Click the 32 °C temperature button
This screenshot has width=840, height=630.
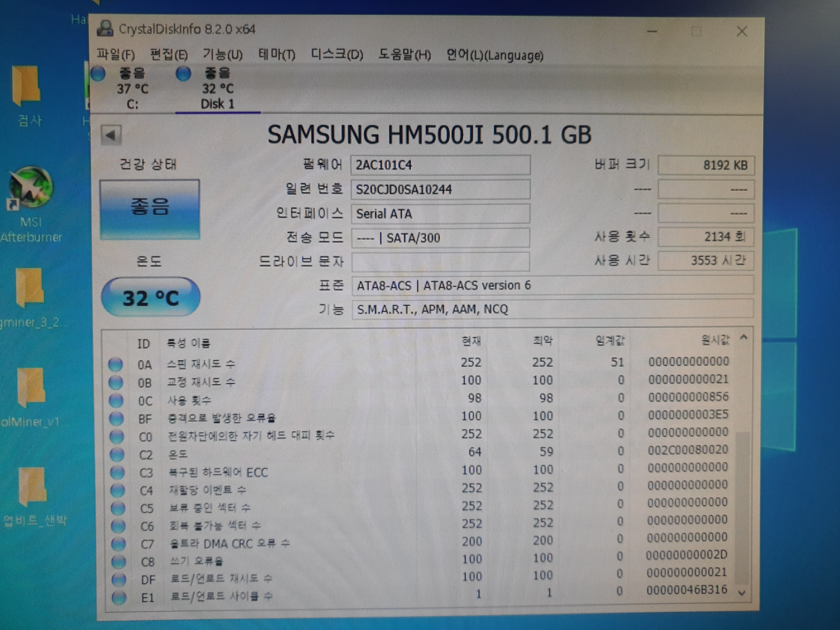[x=151, y=297]
